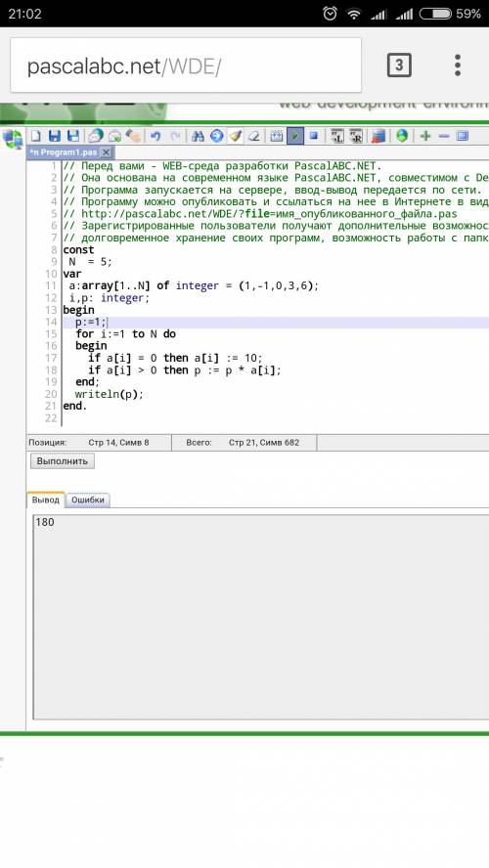Run the program with green play icon
Viewport: 489px width, 868px height.
[295, 136]
